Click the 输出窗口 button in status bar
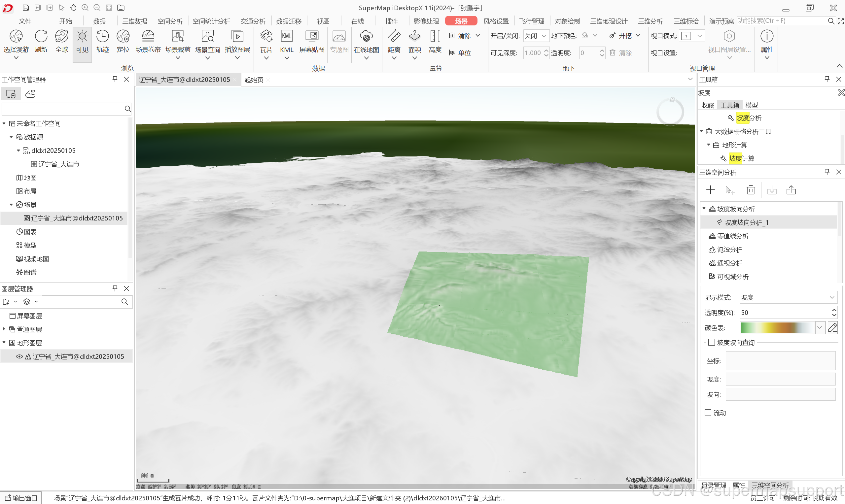The width and height of the screenshot is (845, 504). [21, 498]
